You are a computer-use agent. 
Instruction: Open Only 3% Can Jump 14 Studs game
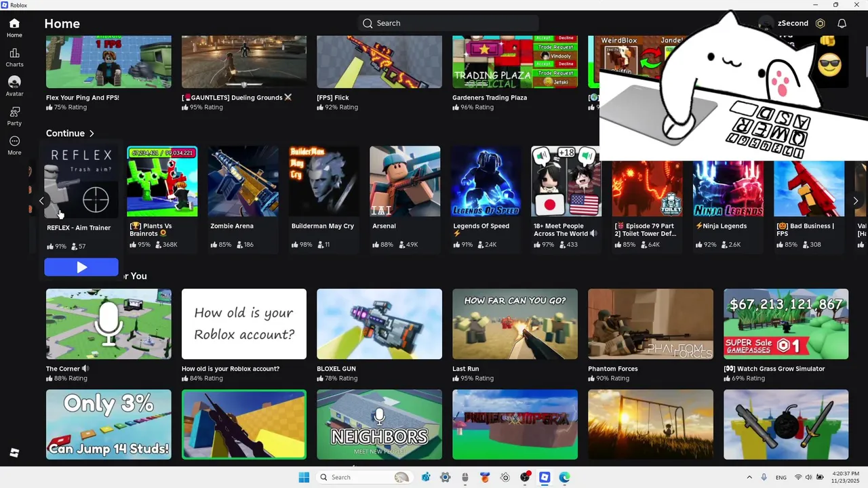[108, 424]
